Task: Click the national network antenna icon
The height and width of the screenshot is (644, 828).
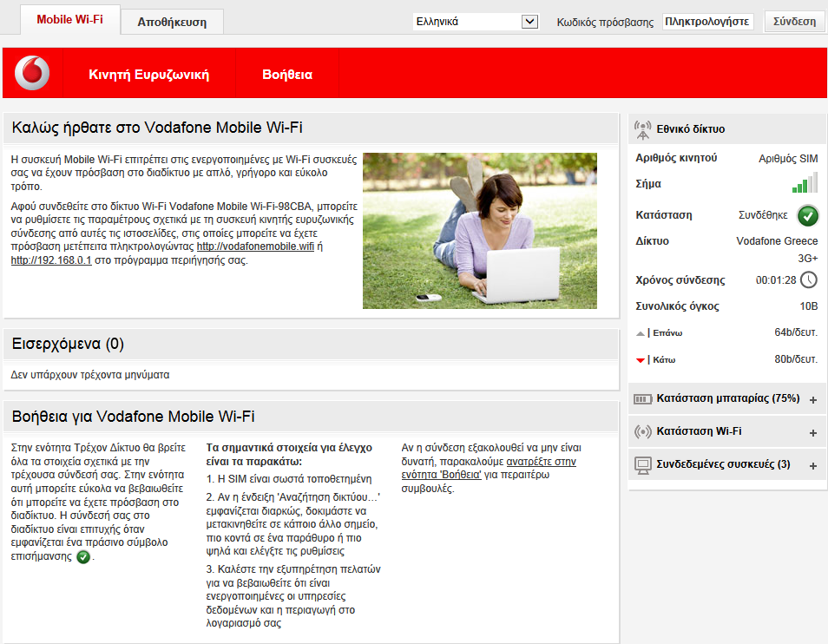Action: point(642,130)
